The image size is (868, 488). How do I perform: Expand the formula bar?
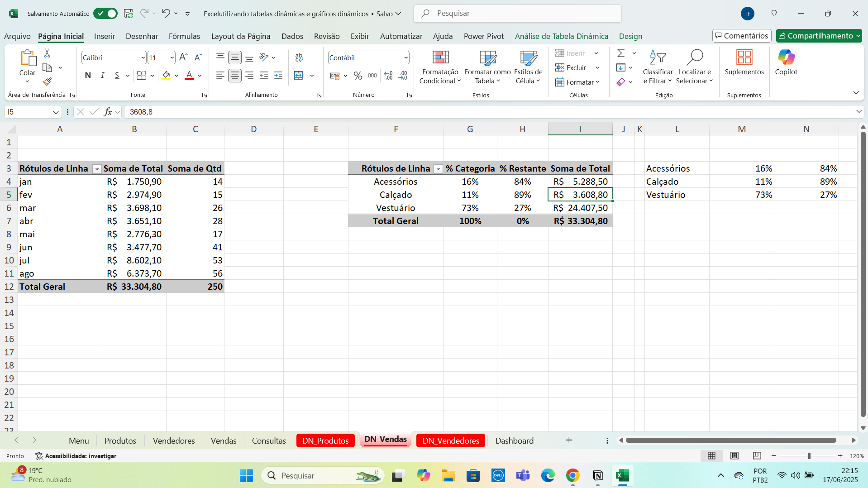tap(858, 111)
